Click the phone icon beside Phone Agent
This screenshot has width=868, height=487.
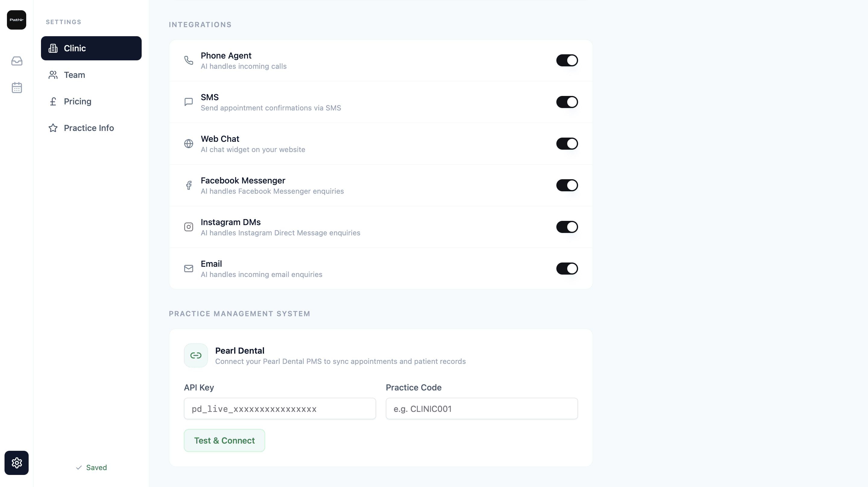tap(188, 60)
